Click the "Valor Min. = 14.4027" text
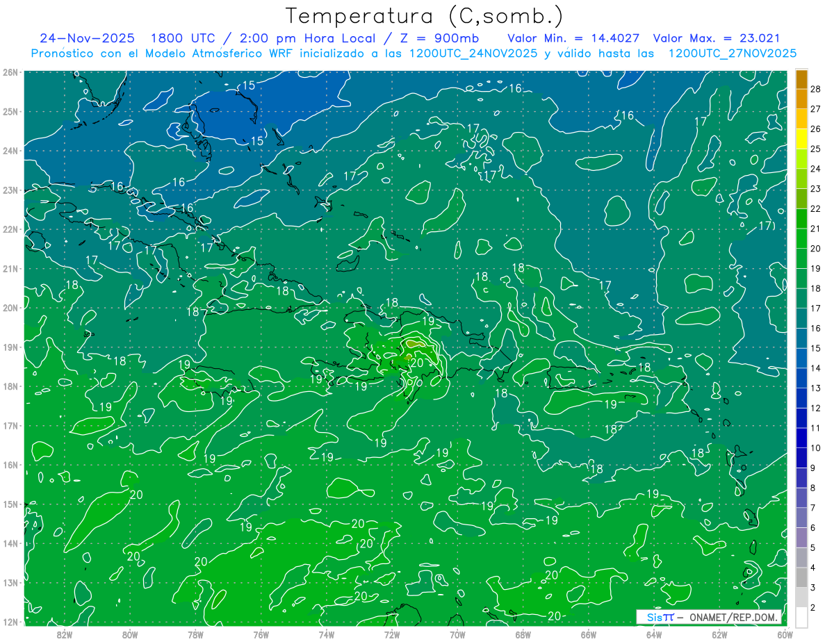834x644 pixels. (x=574, y=38)
